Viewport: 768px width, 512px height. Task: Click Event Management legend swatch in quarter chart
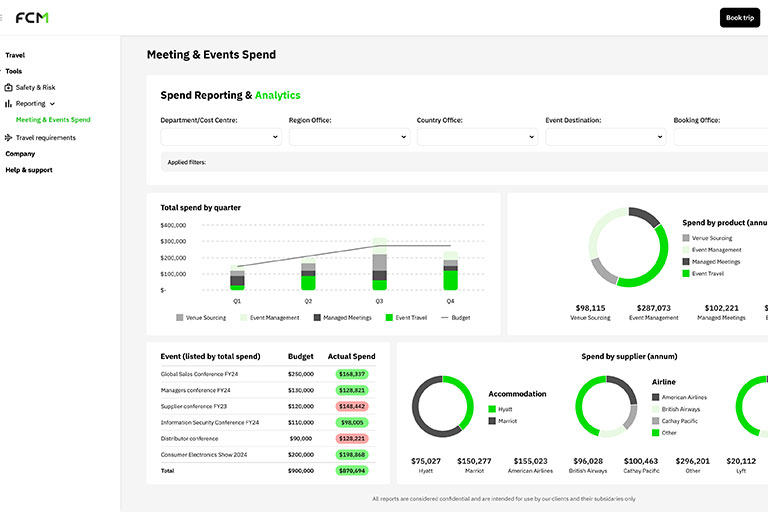click(243, 317)
